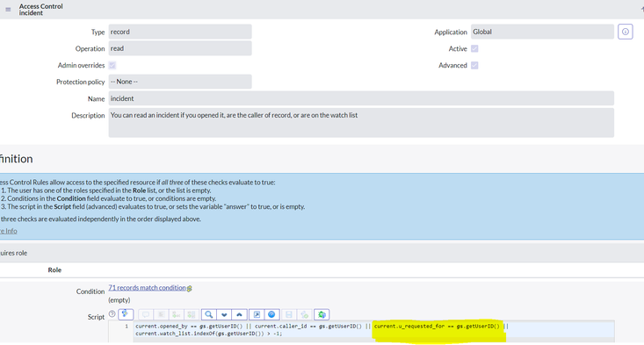Click the find next down-arrow icon
The height and width of the screenshot is (345, 644).
click(x=224, y=314)
